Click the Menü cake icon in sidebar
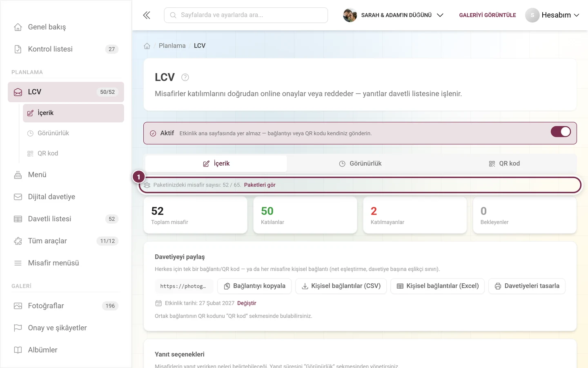Screen dimensions: 588x368 coord(18,175)
